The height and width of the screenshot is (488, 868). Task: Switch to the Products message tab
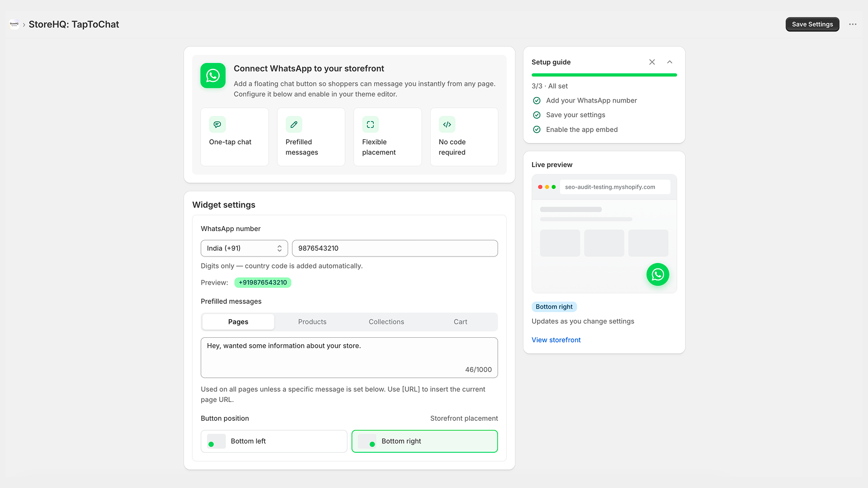312,322
